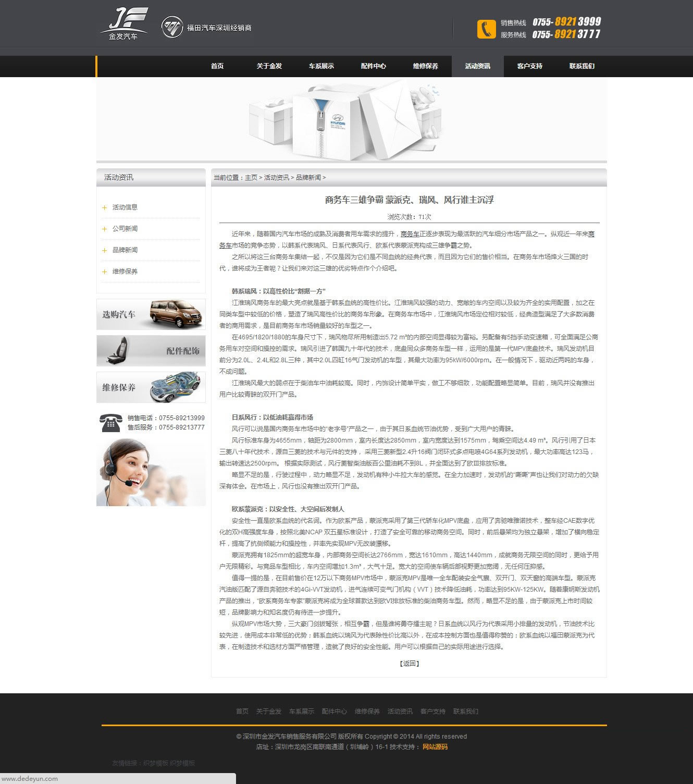This screenshot has width=693, height=784.
Task: Open 维修保养 in the footer navigation
Action: coord(367,712)
